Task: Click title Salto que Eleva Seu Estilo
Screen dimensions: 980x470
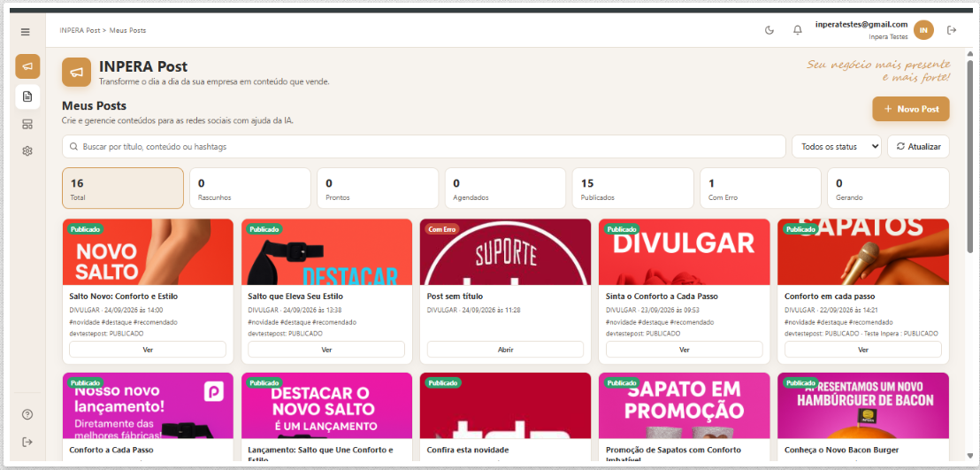Action: 295,296
